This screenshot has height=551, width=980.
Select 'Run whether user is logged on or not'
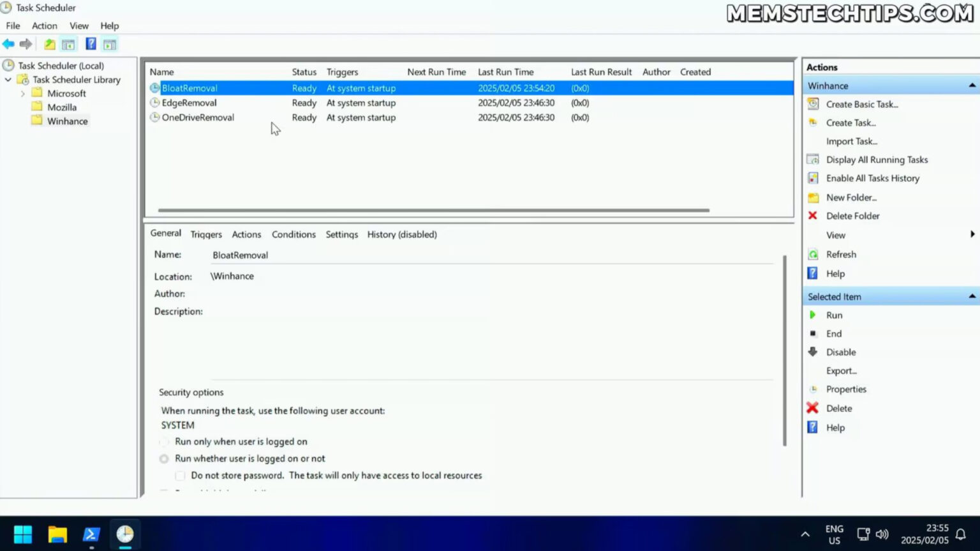(x=164, y=458)
